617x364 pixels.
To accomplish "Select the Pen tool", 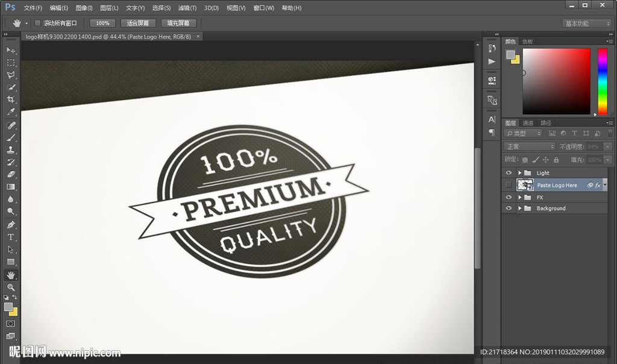I will point(11,225).
